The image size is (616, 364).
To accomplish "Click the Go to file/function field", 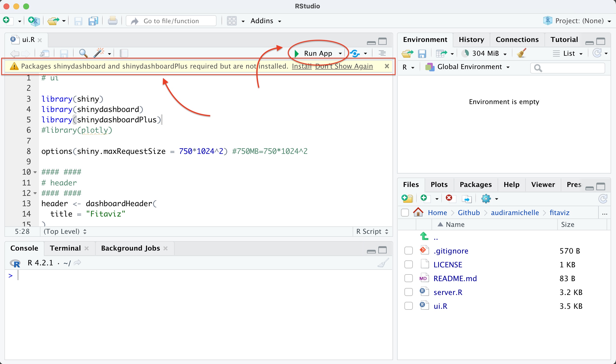I will pyautogui.click(x=171, y=21).
